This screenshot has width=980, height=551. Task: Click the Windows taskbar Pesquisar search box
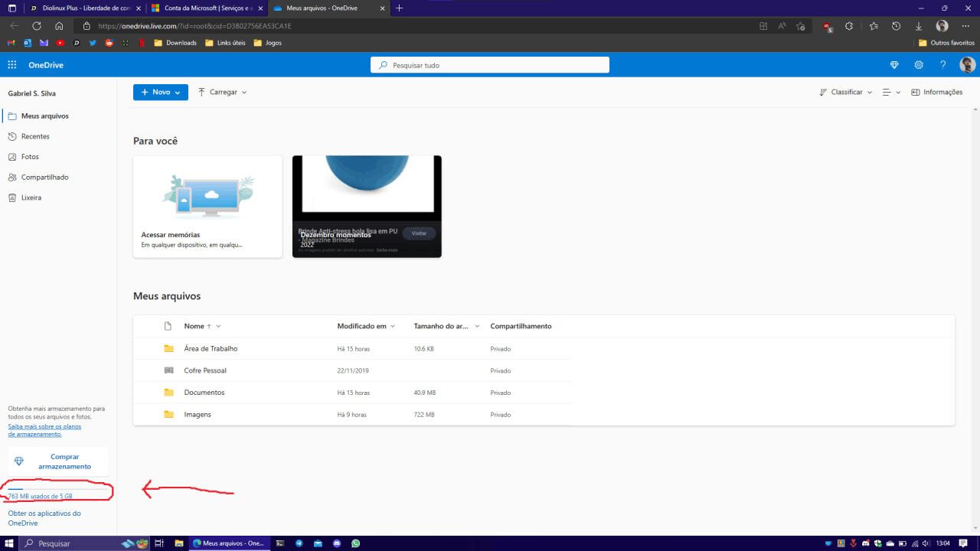pos(86,543)
